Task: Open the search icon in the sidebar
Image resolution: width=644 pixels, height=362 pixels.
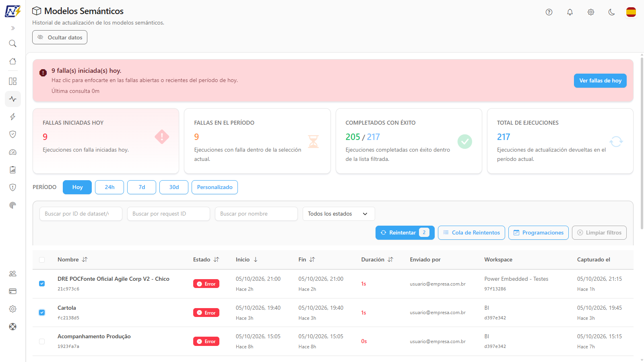Action: 13,43
